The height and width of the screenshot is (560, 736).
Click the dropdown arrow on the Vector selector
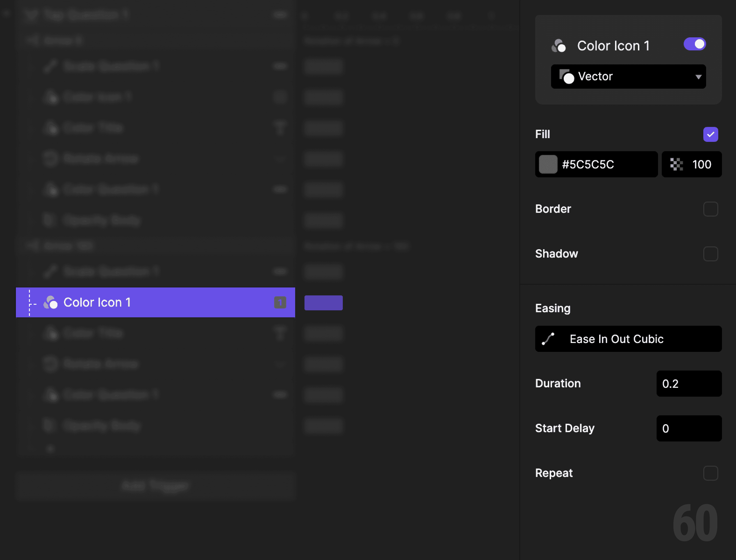(x=698, y=76)
